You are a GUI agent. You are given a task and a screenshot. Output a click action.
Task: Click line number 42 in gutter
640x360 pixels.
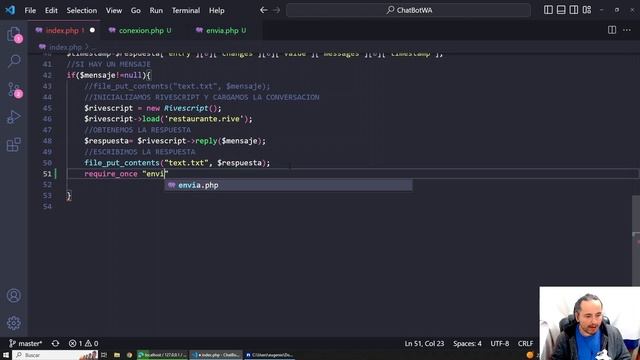47,76
